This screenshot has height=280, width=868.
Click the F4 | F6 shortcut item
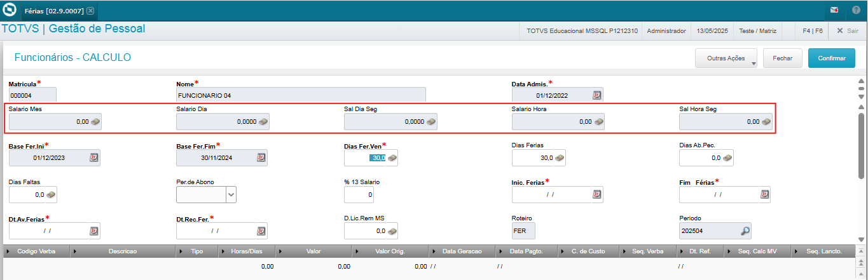point(813,30)
